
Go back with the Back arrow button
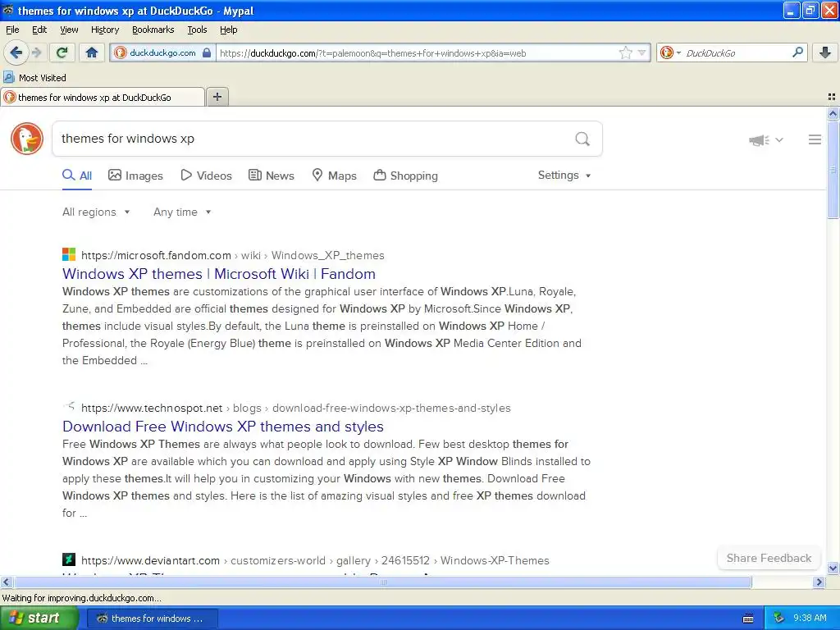pos(16,52)
